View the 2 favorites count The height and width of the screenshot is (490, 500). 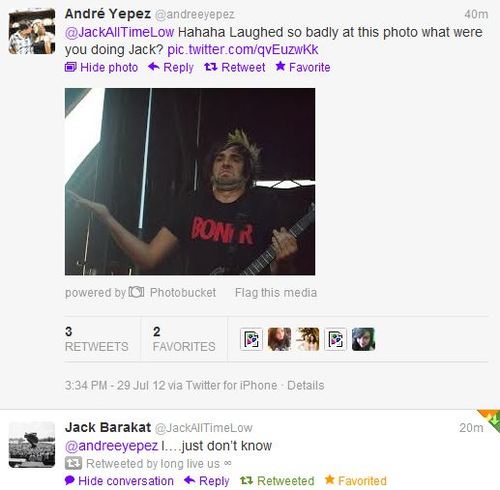tap(184, 339)
